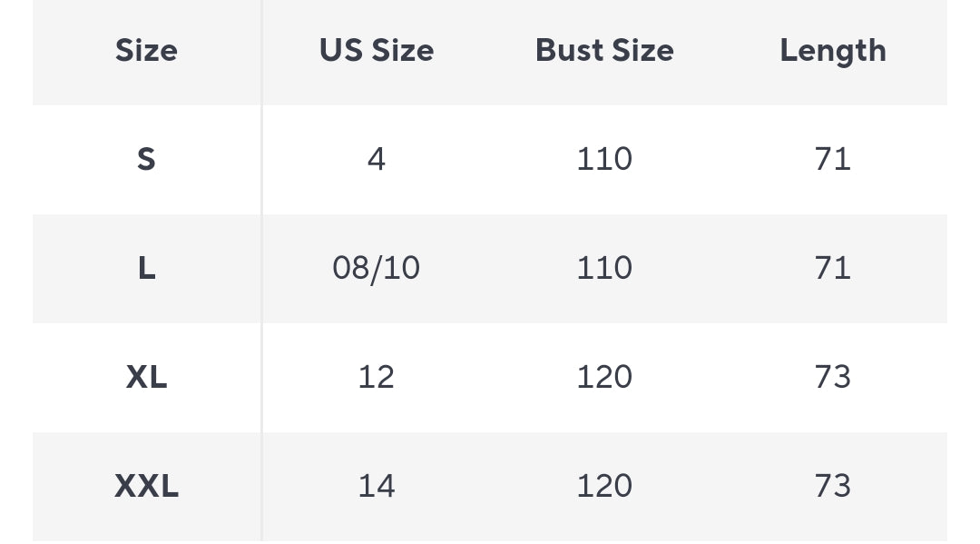Click length 71 in S row
The width and height of the screenshot is (980, 544).
(833, 160)
